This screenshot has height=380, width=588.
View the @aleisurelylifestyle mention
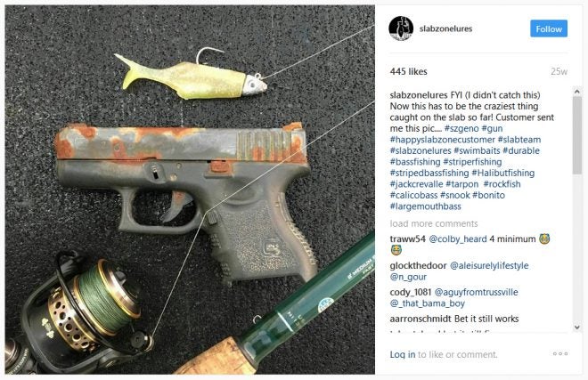click(x=489, y=266)
